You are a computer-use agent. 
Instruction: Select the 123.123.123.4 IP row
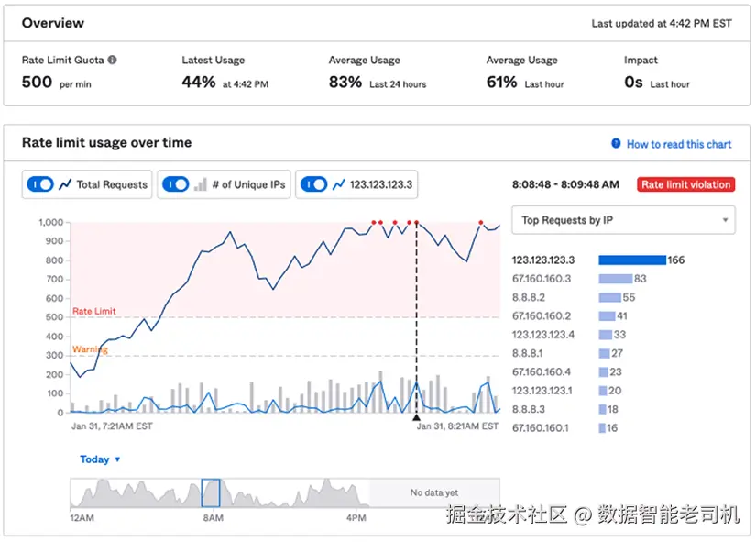pyautogui.click(x=569, y=335)
